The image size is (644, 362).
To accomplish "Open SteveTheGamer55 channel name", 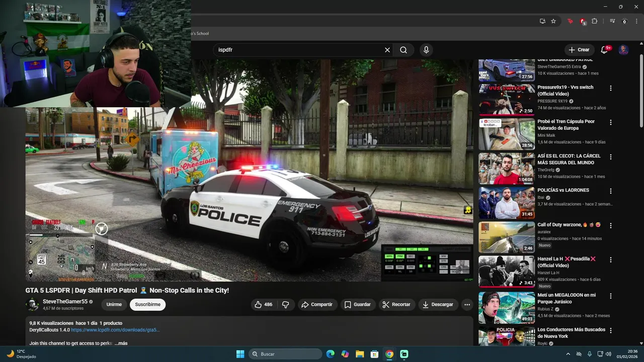I will coord(65,301).
